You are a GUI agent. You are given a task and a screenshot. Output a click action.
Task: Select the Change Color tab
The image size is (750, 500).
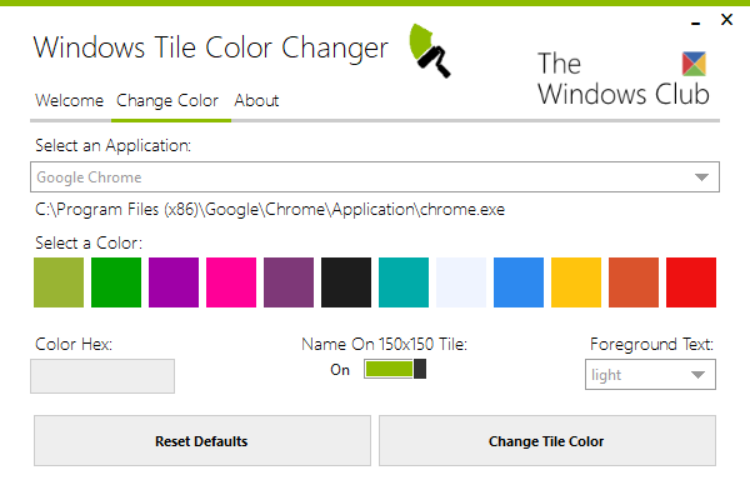click(168, 100)
